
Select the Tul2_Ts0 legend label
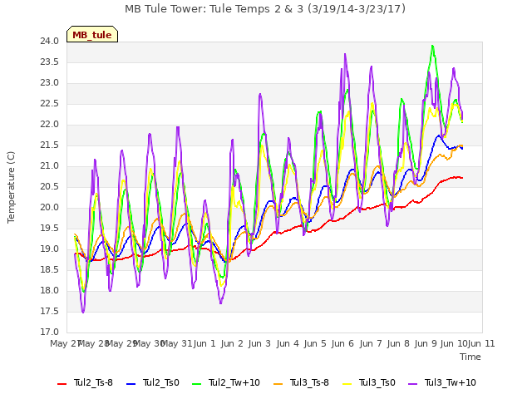tap(160, 382)
